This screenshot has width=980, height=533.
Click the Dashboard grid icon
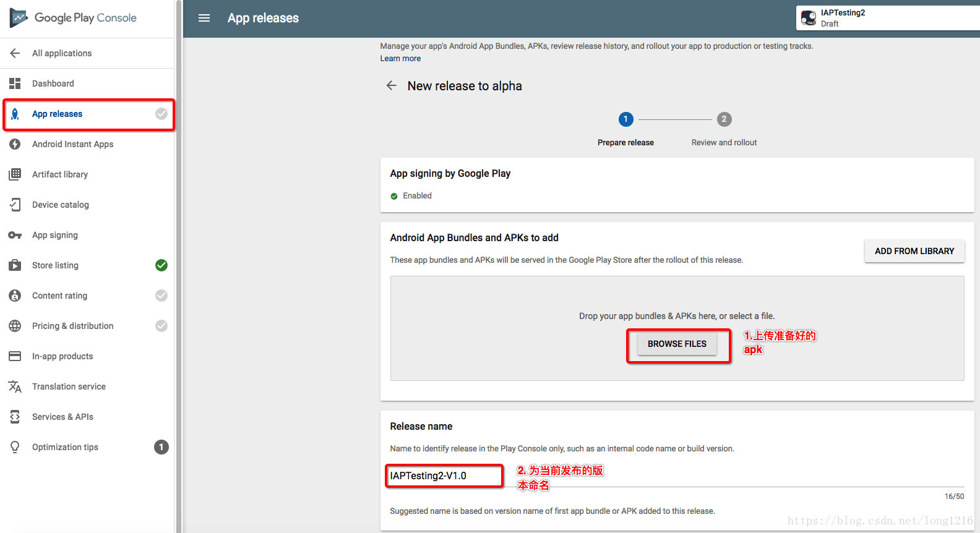pyautogui.click(x=15, y=83)
